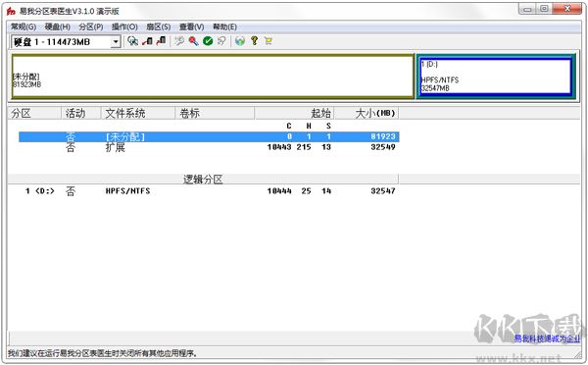
Task: Open the 帮助(E) menu
Action: (x=224, y=27)
